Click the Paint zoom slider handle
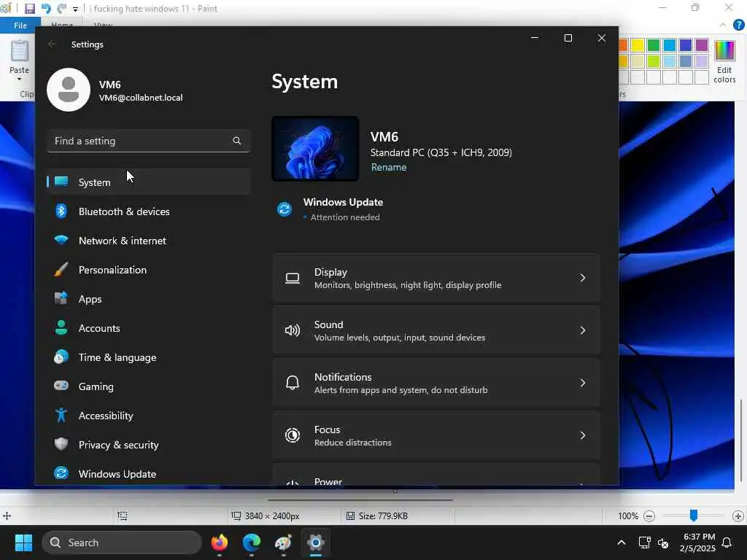The height and width of the screenshot is (560, 747). pyautogui.click(x=694, y=515)
